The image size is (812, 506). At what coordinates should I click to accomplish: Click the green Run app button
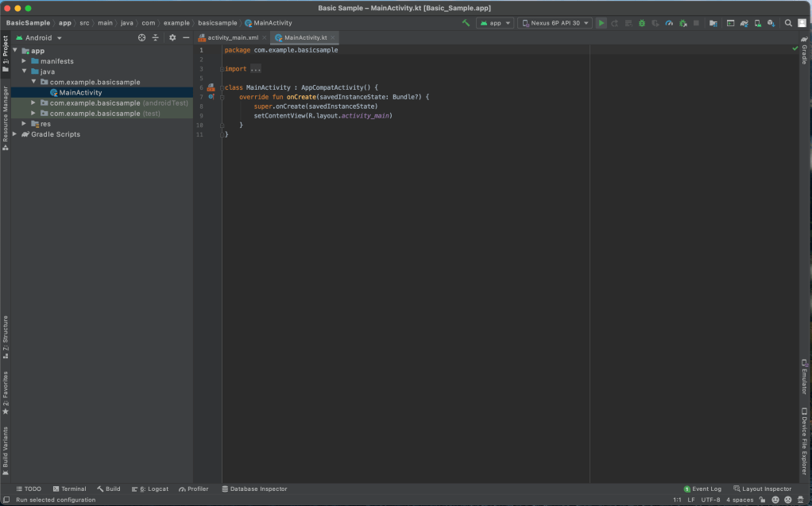tap(601, 23)
